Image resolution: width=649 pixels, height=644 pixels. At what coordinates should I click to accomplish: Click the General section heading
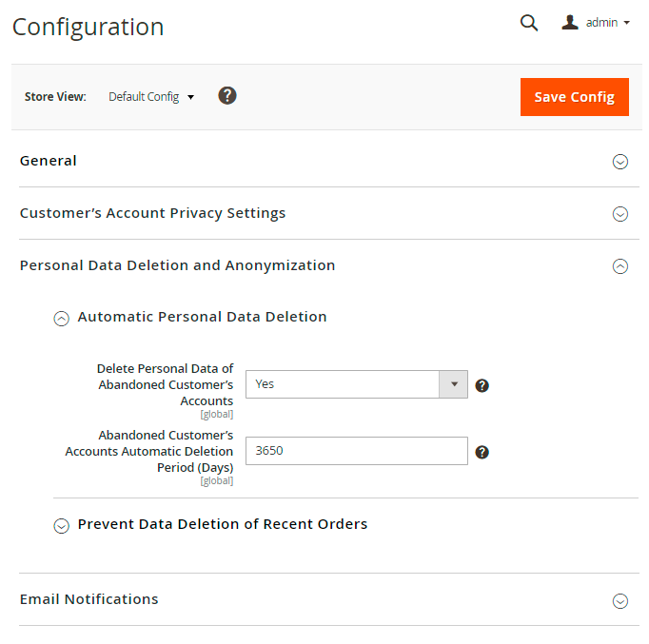tap(49, 161)
